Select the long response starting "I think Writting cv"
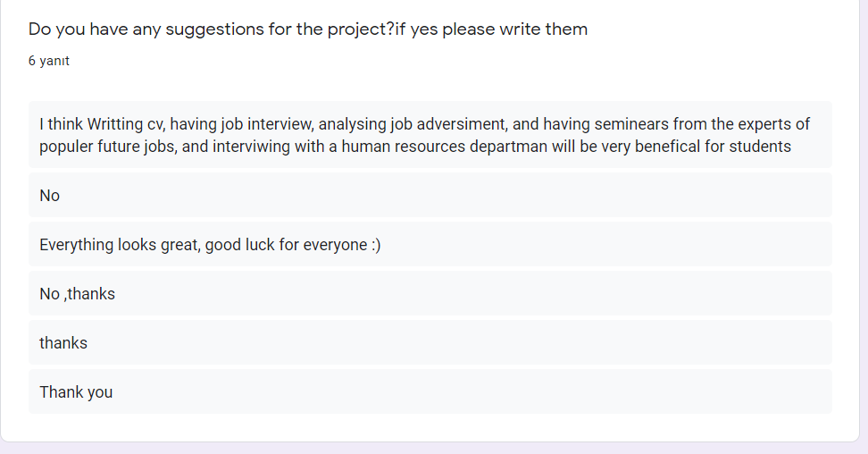The width and height of the screenshot is (868, 454). (430, 135)
